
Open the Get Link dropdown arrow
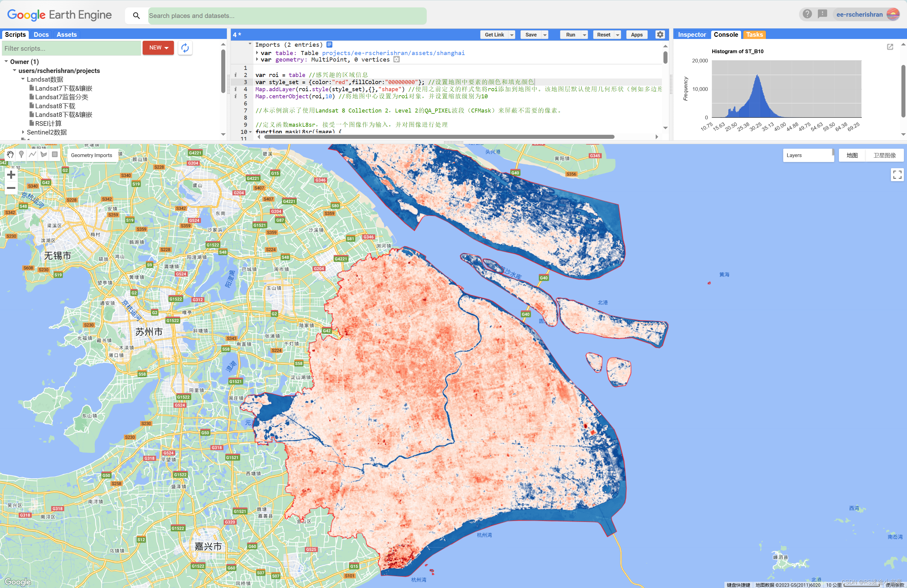tap(512, 35)
